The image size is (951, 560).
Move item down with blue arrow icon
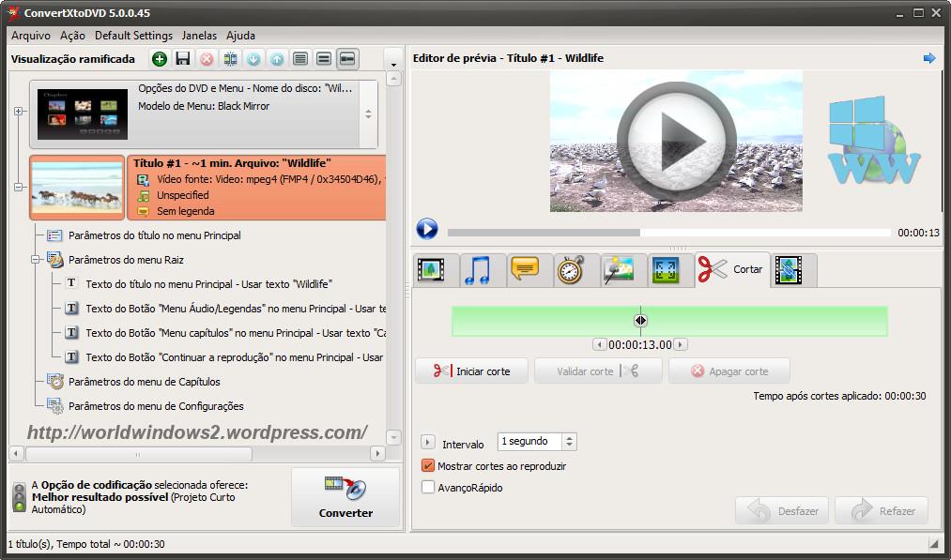[x=253, y=59]
